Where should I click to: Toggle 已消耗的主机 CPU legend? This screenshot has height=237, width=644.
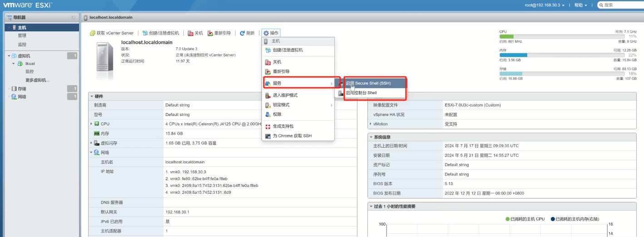[x=525, y=219]
